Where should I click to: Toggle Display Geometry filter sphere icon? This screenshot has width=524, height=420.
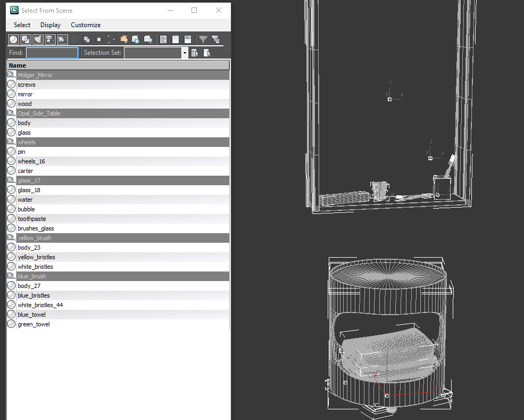click(13, 39)
